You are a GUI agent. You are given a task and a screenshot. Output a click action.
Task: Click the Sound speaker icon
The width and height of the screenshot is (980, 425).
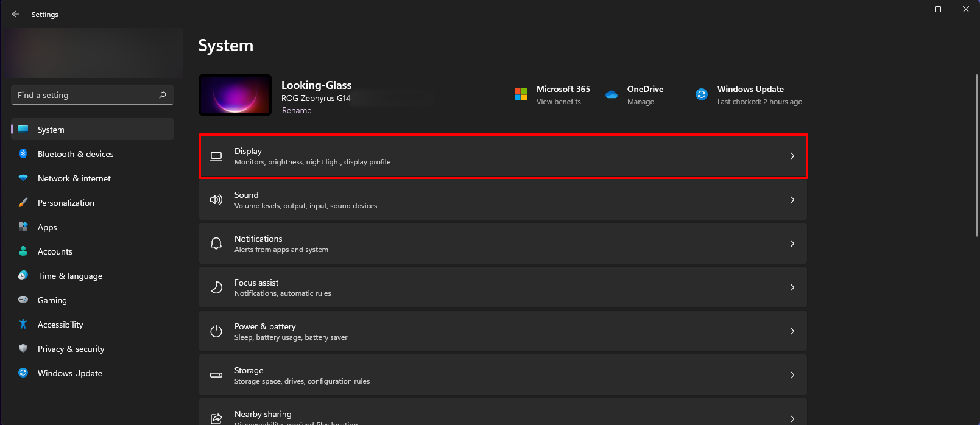(216, 200)
